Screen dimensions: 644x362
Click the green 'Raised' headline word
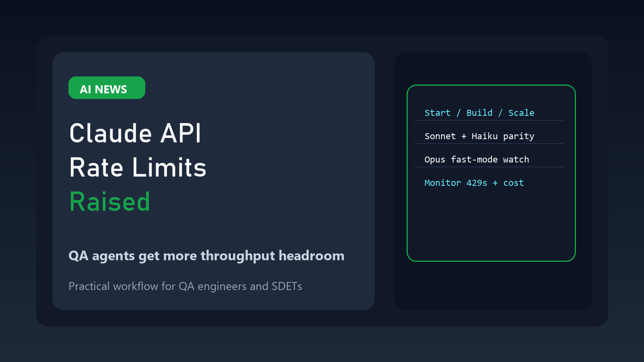pos(109,202)
